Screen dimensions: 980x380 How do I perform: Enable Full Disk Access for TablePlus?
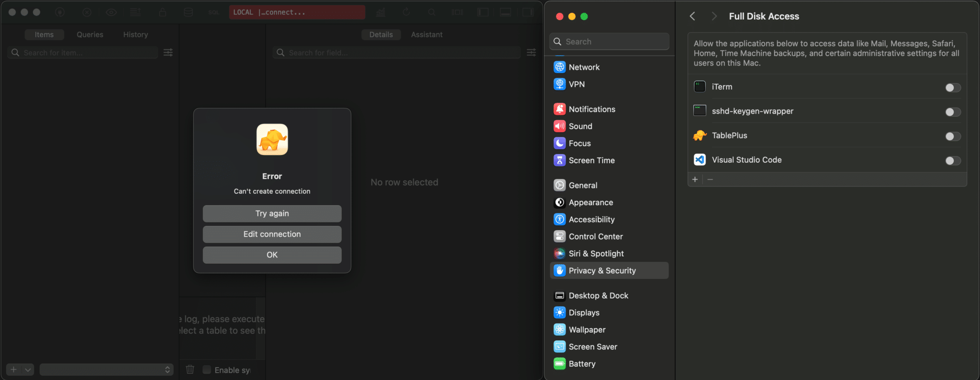tap(952, 136)
